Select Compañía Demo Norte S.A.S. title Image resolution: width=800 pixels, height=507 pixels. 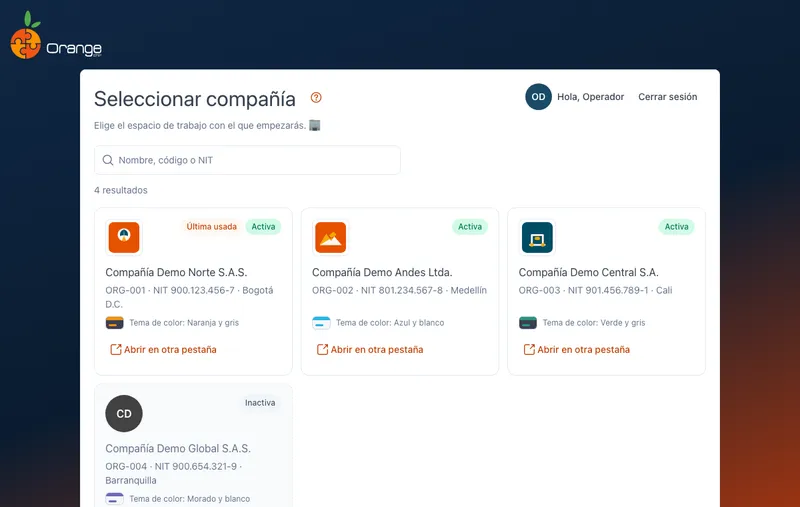point(176,272)
